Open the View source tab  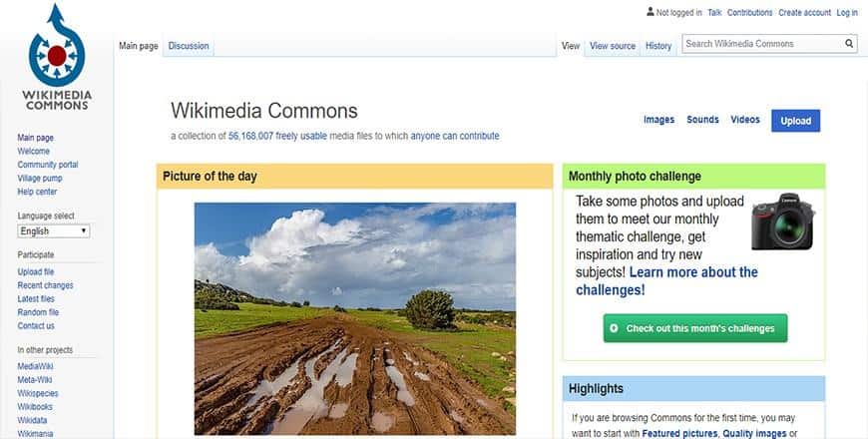(612, 46)
